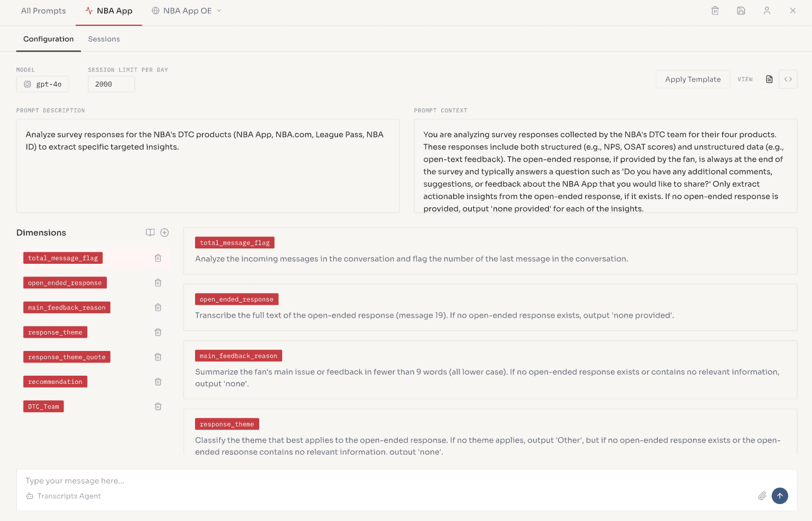Click the total_message_flag tag in detail panel
The width and height of the screenshot is (812, 521).
pyautogui.click(x=235, y=242)
